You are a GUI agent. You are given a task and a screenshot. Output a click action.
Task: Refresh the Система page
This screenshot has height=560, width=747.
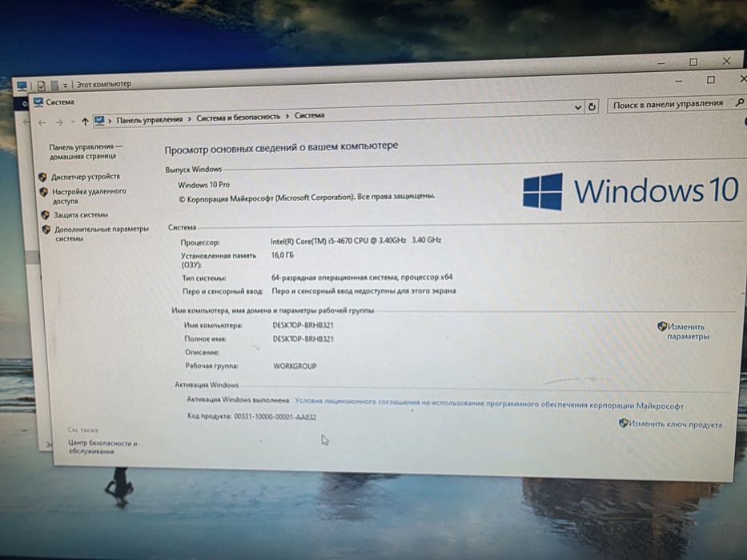coord(592,106)
